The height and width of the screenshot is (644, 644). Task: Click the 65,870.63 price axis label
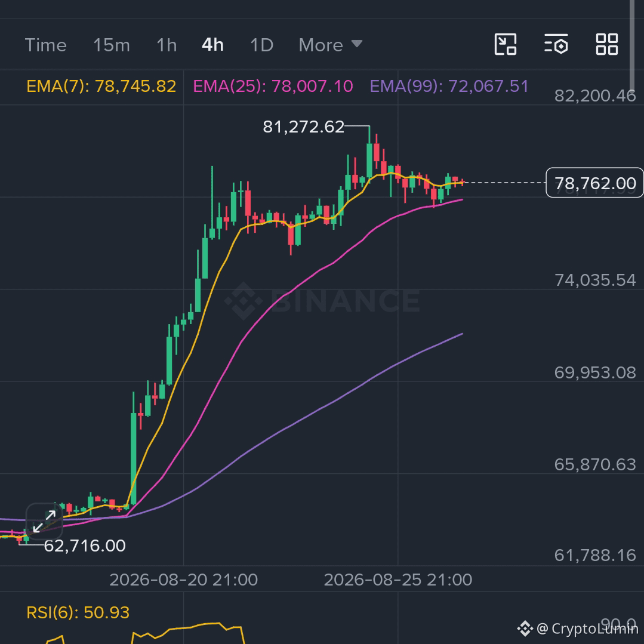(x=595, y=464)
